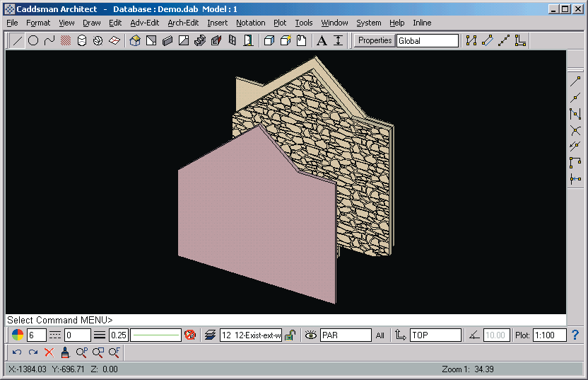
Task: Open the TOP workplane selector
Action: pos(435,335)
